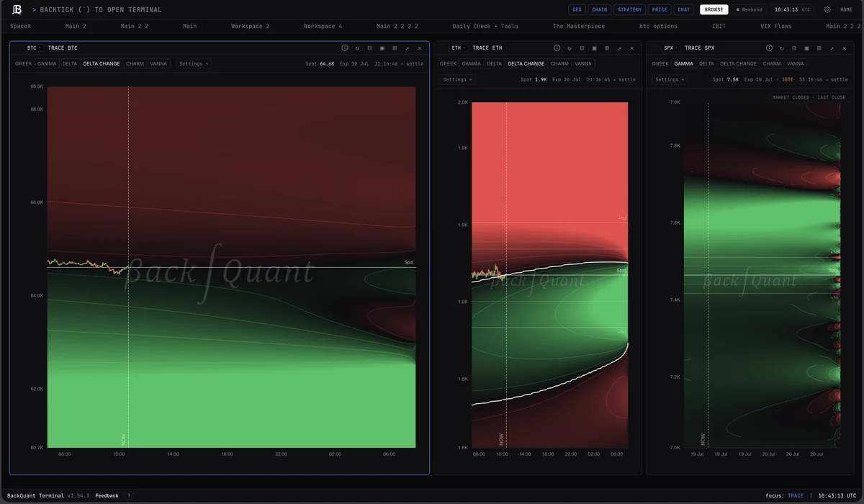
Task: Click the BROWSE button
Action: pos(714,9)
